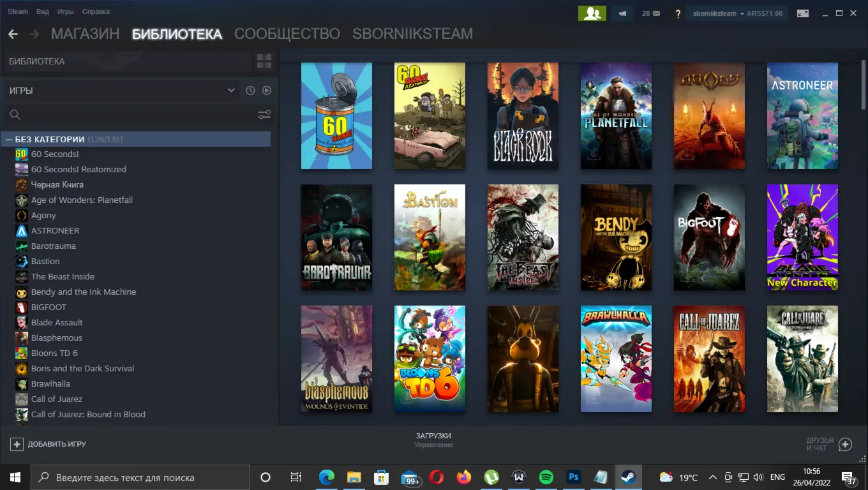Show hidden system tray icons chevron
The width and height of the screenshot is (868, 490).
pos(712,477)
